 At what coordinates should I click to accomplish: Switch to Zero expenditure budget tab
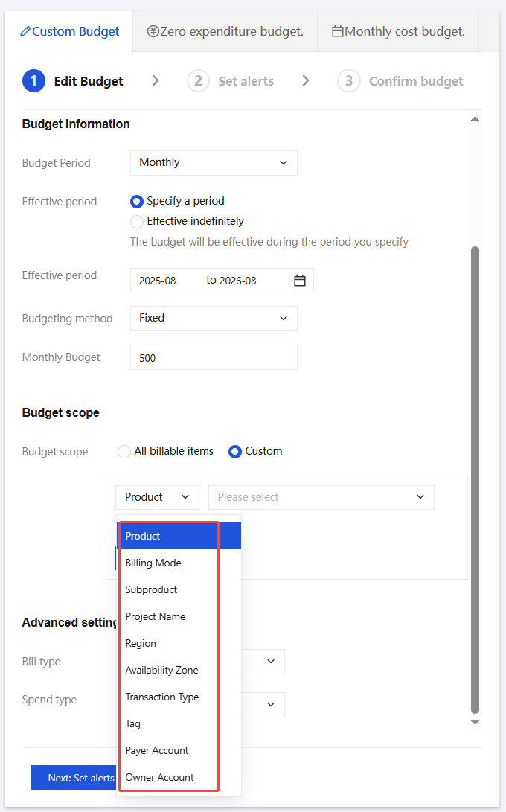tap(225, 31)
